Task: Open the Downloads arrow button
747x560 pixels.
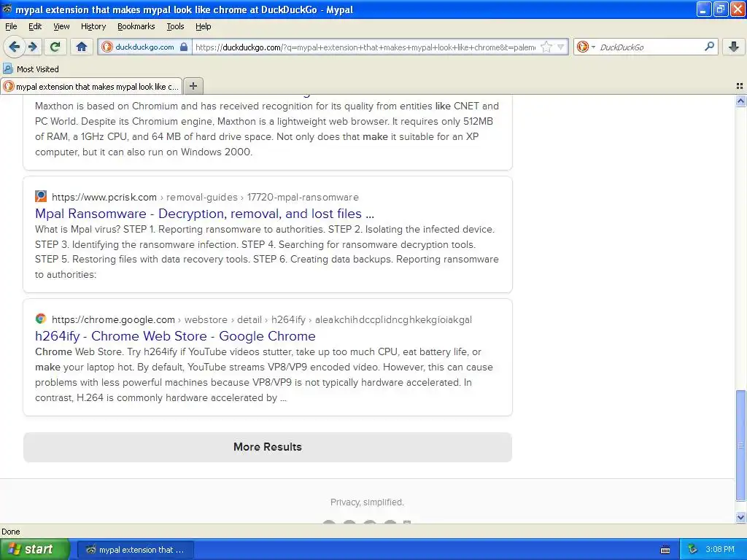Action: 734,47
